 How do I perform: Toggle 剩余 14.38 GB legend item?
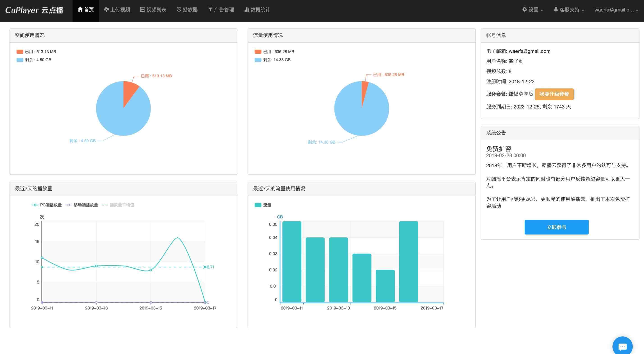point(272,60)
